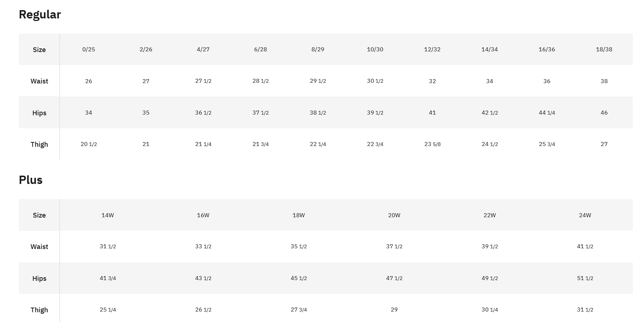Click the 51 1/2 hips value for 24W
Screen dimensions: 644x322
coord(585,278)
